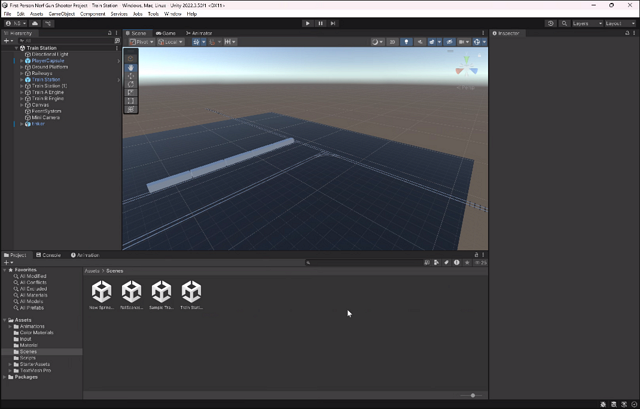Open the Layers dropdown
The height and width of the screenshot is (409, 640).
coord(587,23)
